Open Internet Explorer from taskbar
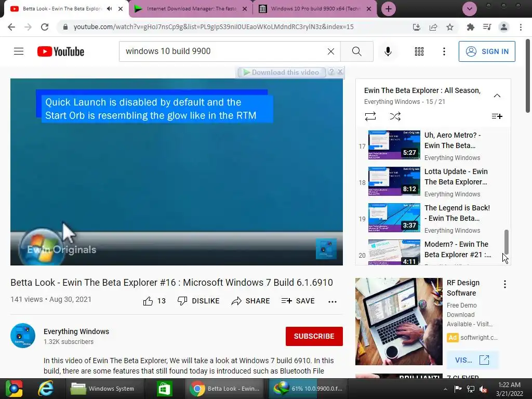The height and width of the screenshot is (399, 532). [45, 389]
